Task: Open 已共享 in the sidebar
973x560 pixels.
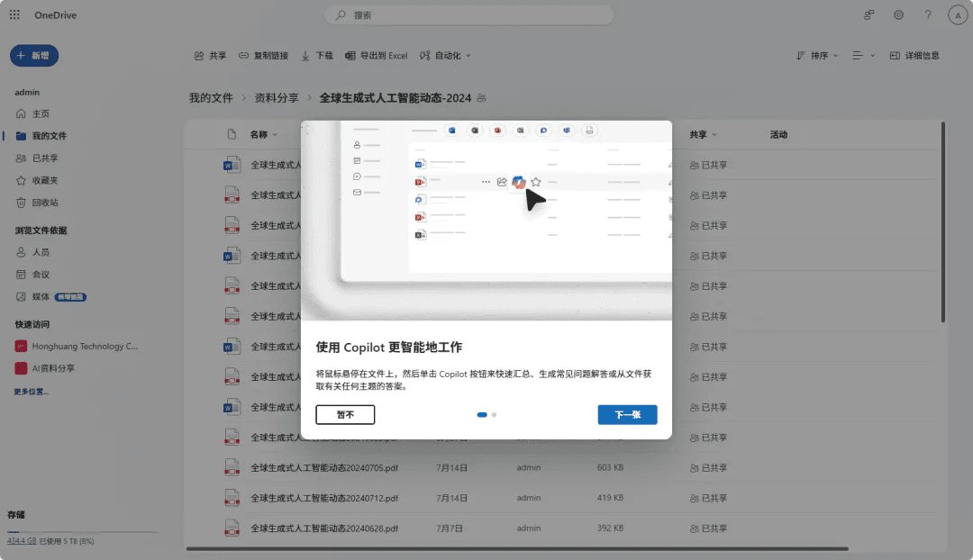Action: click(x=37, y=158)
